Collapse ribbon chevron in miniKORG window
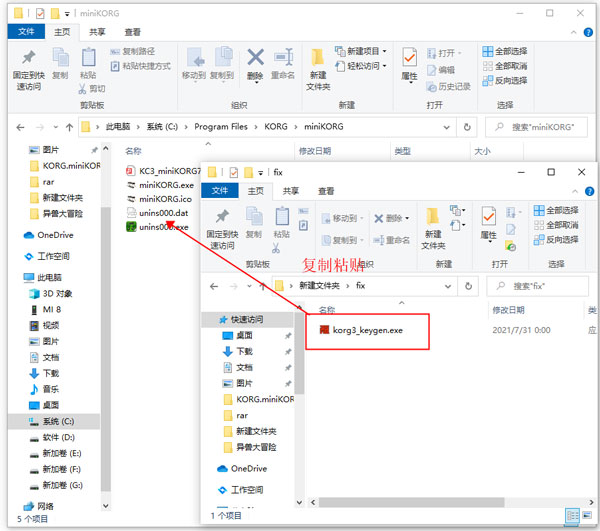This screenshot has width=600, height=531. click(574, 33)
